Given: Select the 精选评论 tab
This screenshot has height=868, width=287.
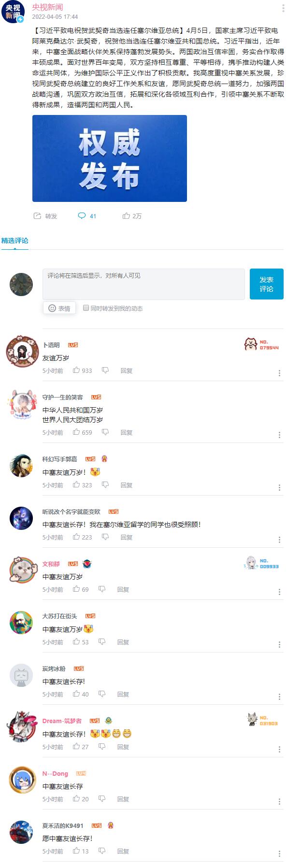Looking at the screenshot, I should 14,241.
